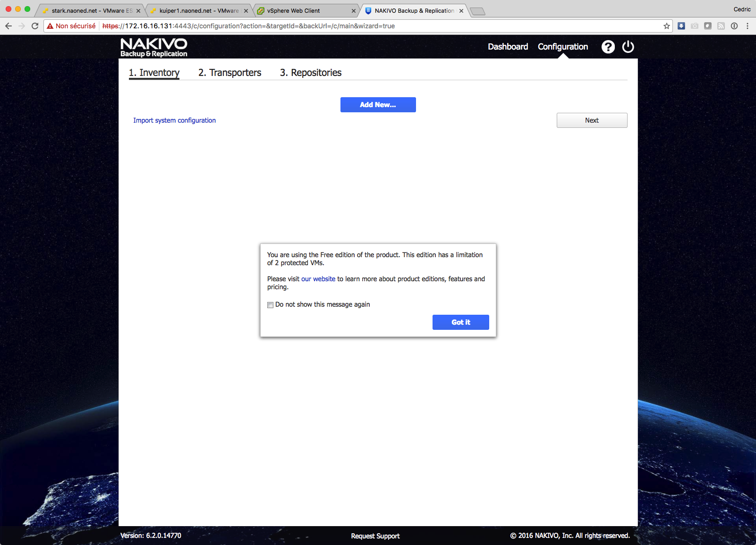The width and height of the screenshot is (756, 545).
Task: Click the Add New... button
Action: click(378, 105)
